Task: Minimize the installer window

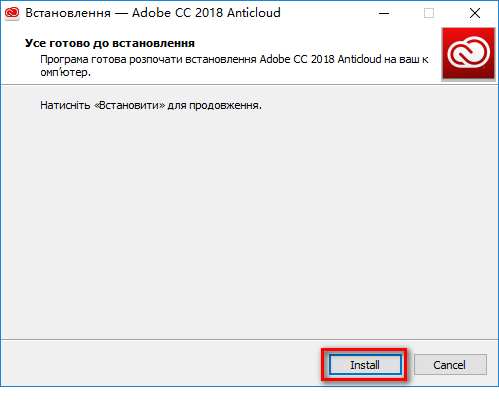Action: pyautogui.click(x=384, y=13)
